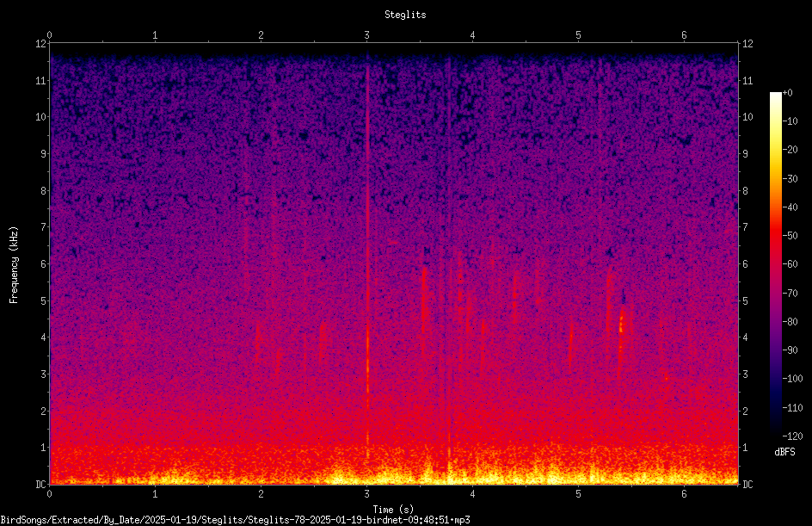This screenshot has height=526, width=812.
Task: Click the 5 second mark on top time axis
Action: pyautogui.click(x=578, y=35)
